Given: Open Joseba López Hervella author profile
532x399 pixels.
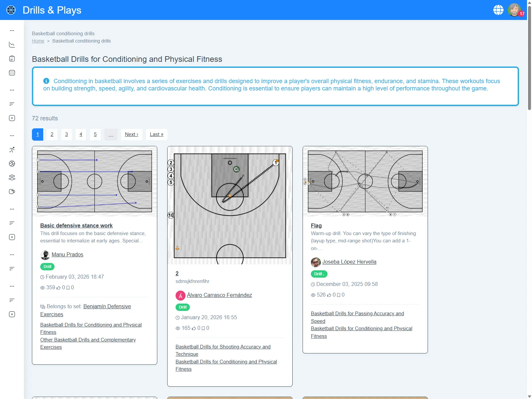Looking at the screenshot, I should click(349, 262).
